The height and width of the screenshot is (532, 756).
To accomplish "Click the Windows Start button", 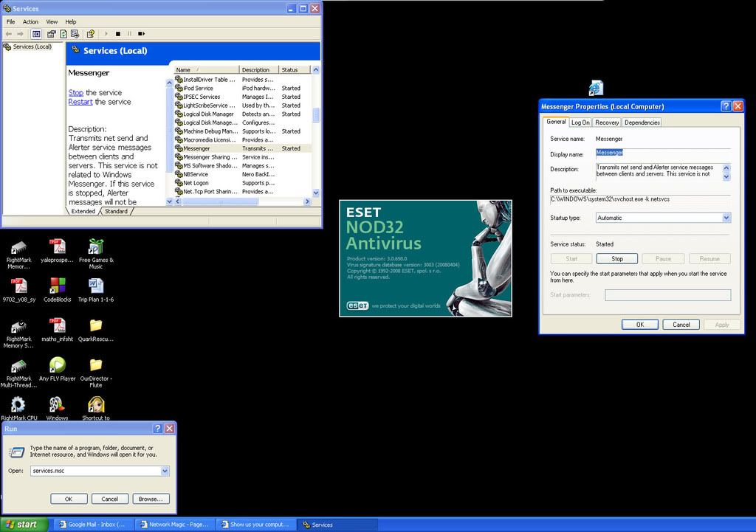I will [24, 525].
